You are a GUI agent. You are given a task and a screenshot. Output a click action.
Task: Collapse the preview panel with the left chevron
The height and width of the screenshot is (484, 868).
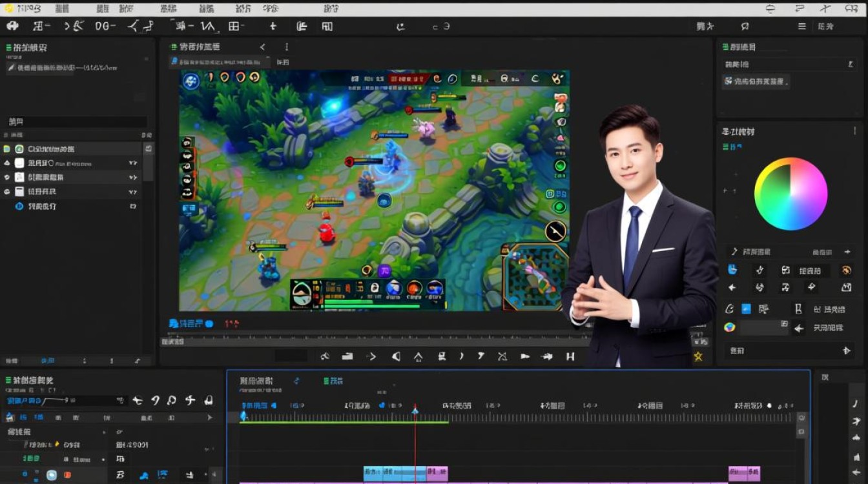262,47
